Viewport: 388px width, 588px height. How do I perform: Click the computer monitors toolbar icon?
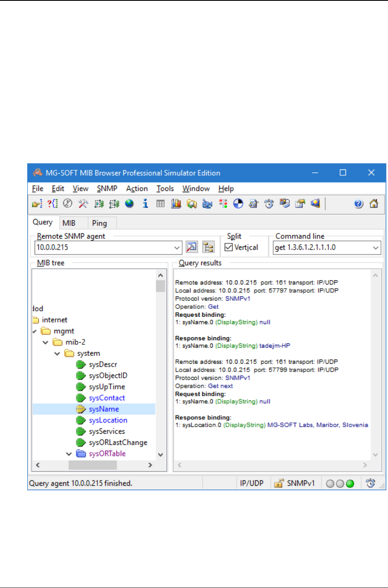(285, 204)
